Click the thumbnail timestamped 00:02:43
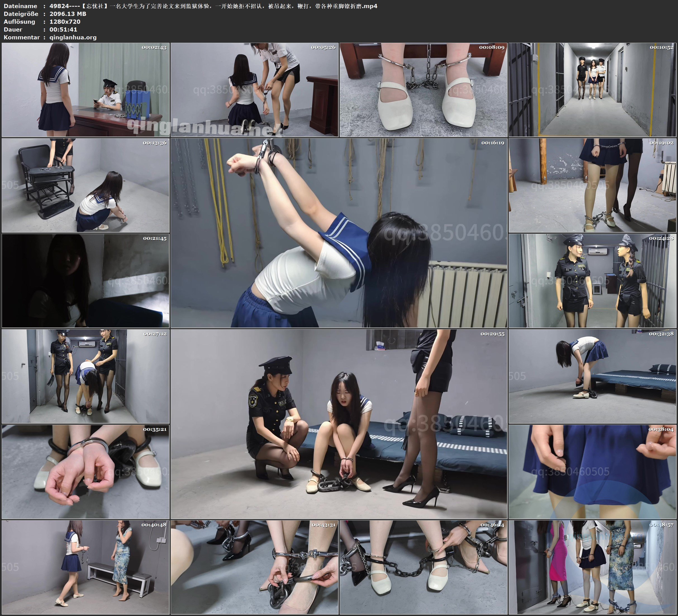 click(85, 90)
